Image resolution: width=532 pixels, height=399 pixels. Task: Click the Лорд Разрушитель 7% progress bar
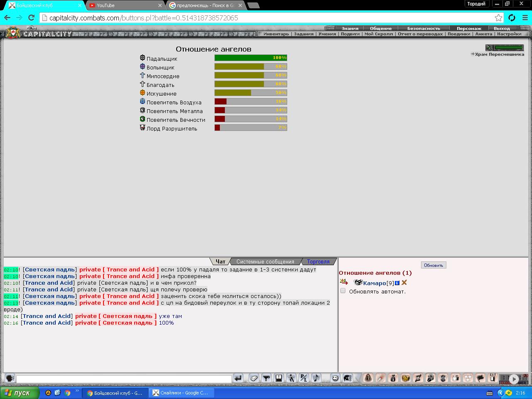click(251, 128)
